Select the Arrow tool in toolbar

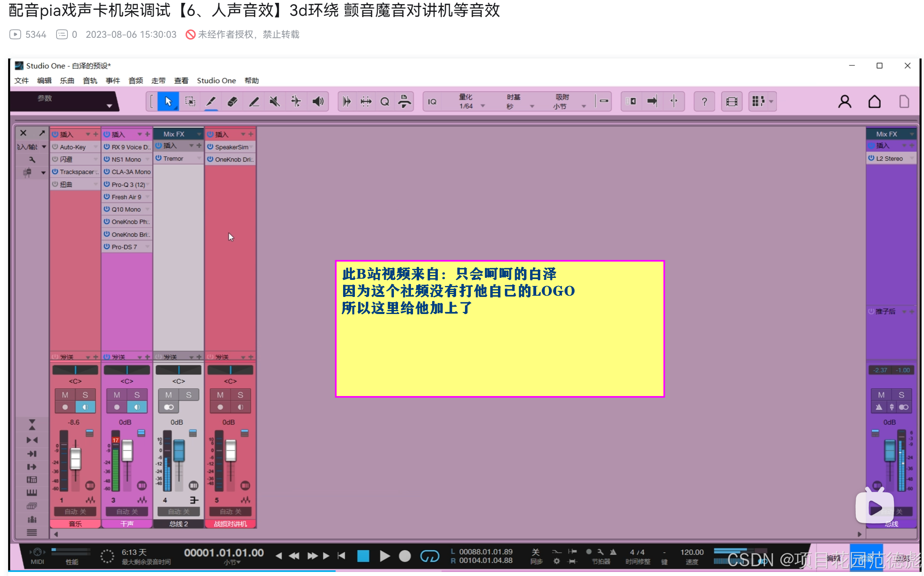(x=168, y=102)
